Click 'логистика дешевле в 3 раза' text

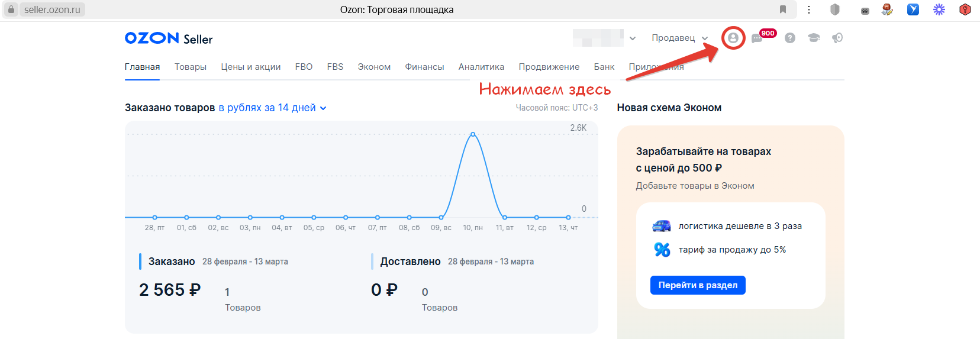point(740,226)
